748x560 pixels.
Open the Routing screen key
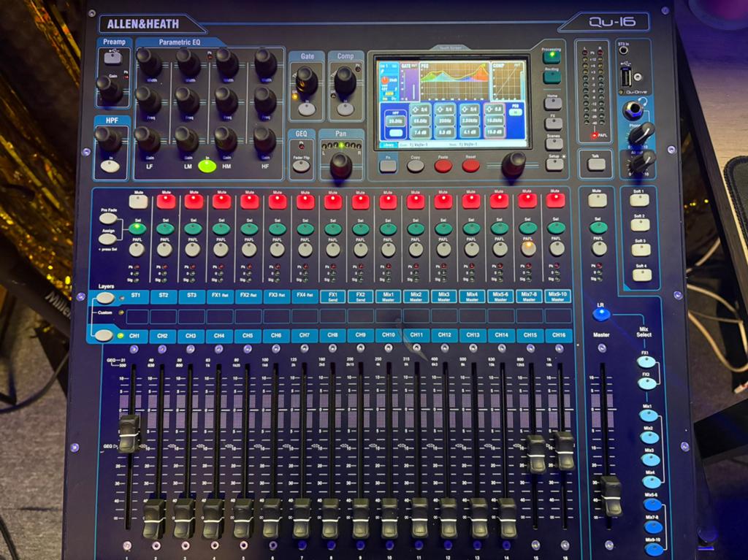click(552, 77)
